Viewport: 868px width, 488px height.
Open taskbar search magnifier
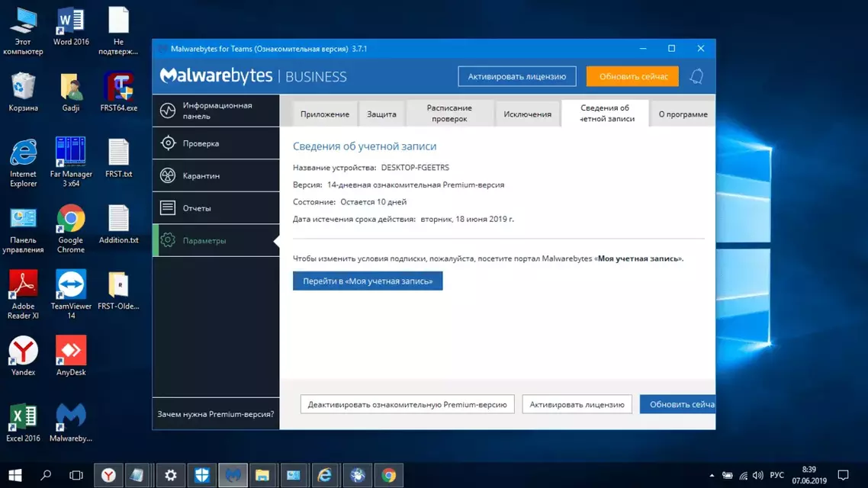click(x=46, y=475)
